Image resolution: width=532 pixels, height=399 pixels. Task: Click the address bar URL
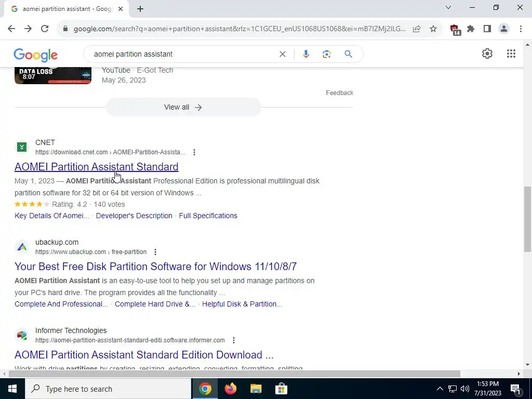[x=239, y=29]
